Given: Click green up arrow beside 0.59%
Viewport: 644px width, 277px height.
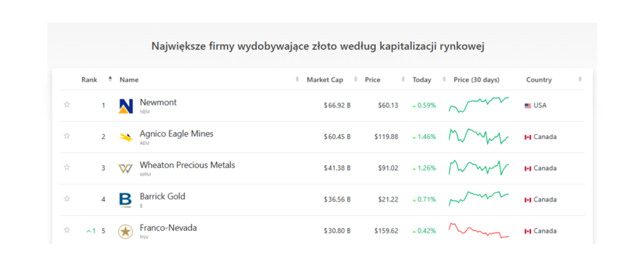Looking at the screenshot, I should (414, 106).
